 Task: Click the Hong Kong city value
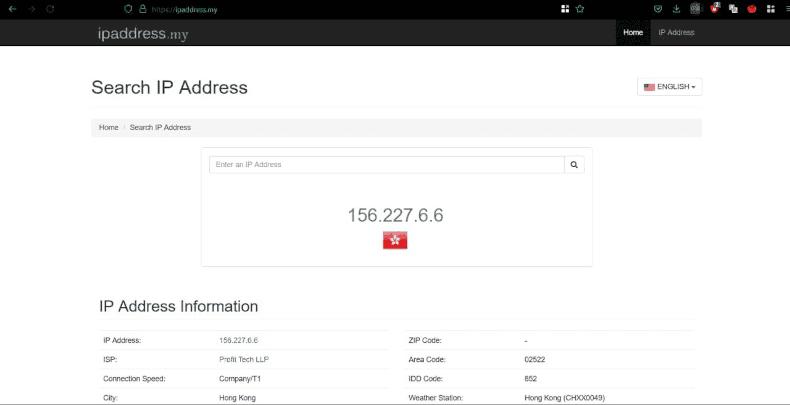tap(237, 398)
